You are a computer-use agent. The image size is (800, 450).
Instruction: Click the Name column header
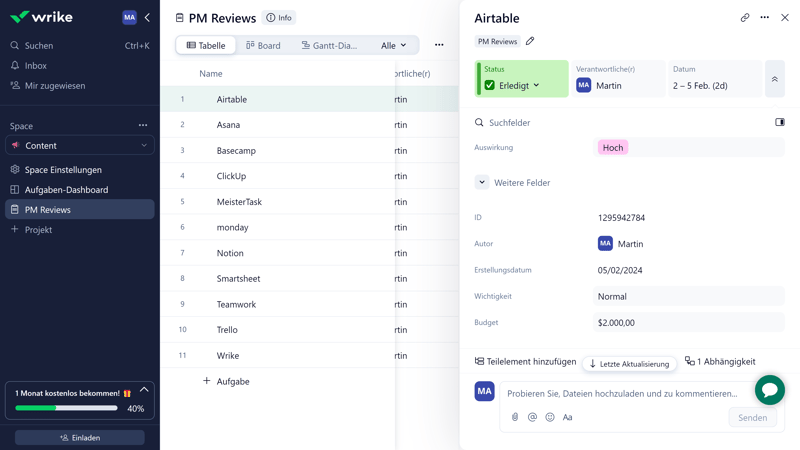211,73
